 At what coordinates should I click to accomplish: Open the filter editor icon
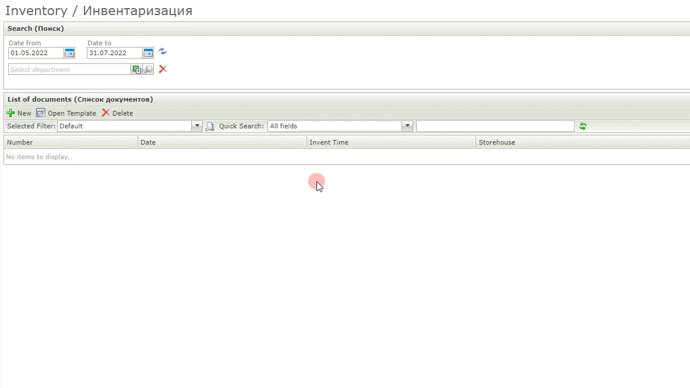click(x=210, y=126)
